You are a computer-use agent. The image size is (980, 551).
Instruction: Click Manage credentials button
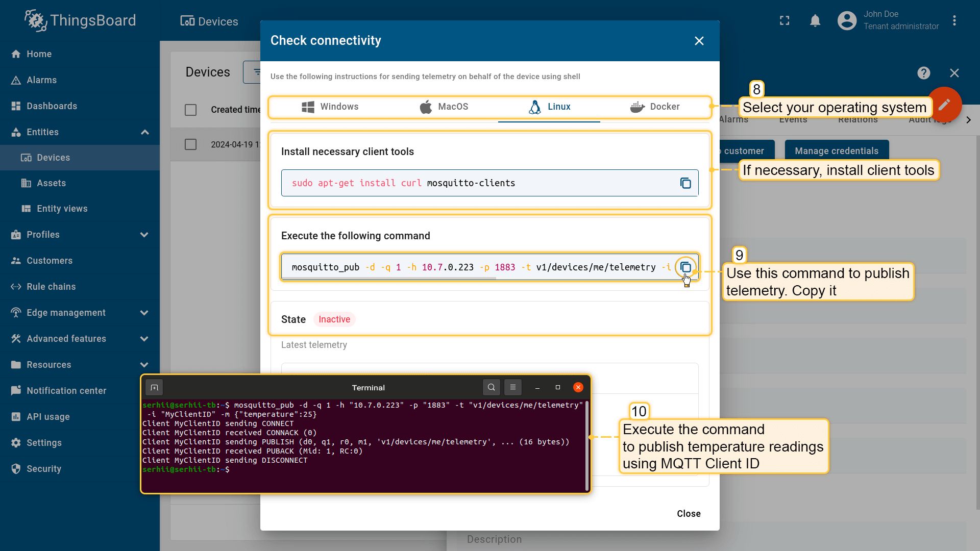click(x=836, y=151)
